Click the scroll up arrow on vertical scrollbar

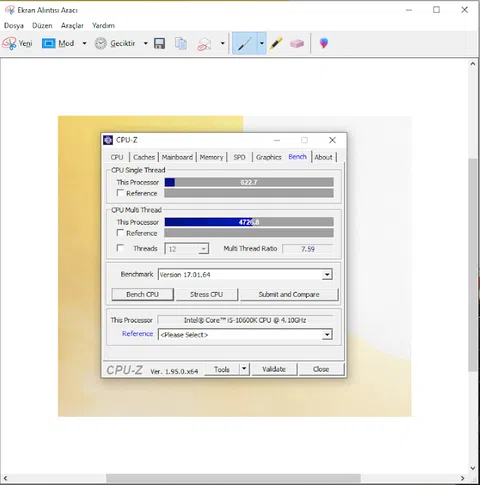pyautogui.click(x=472, y=64)
